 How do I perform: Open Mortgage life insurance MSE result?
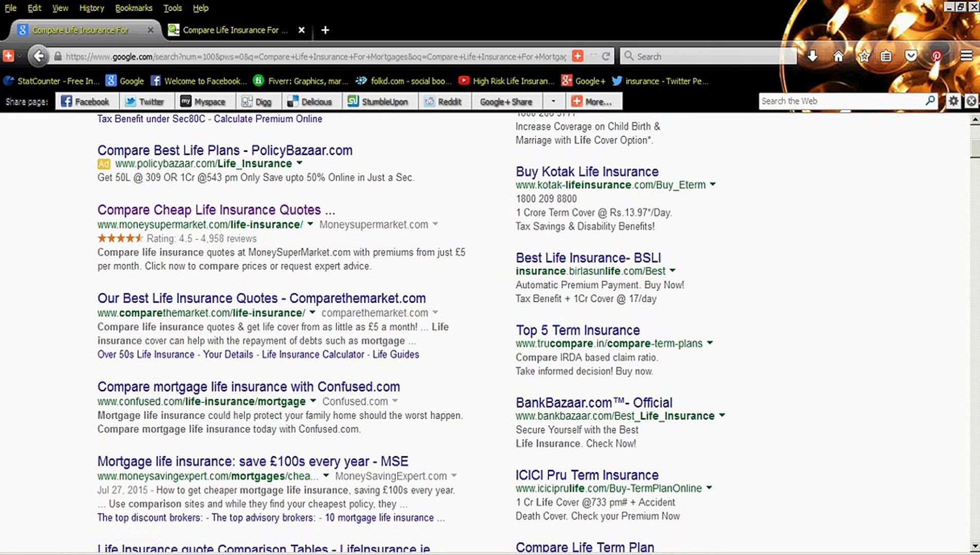point(253,461)
